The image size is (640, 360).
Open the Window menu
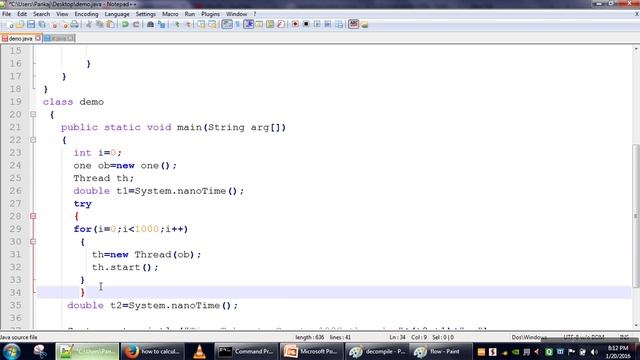click(237, 14)
